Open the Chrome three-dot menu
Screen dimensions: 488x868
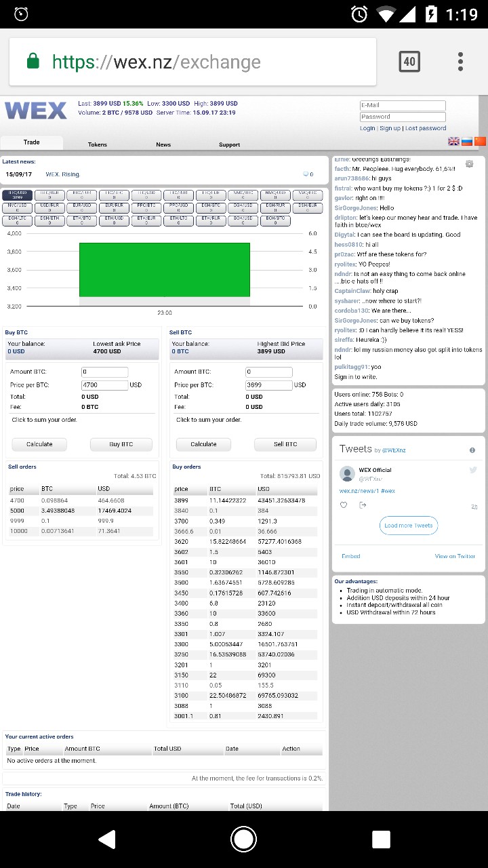point(460,62)
